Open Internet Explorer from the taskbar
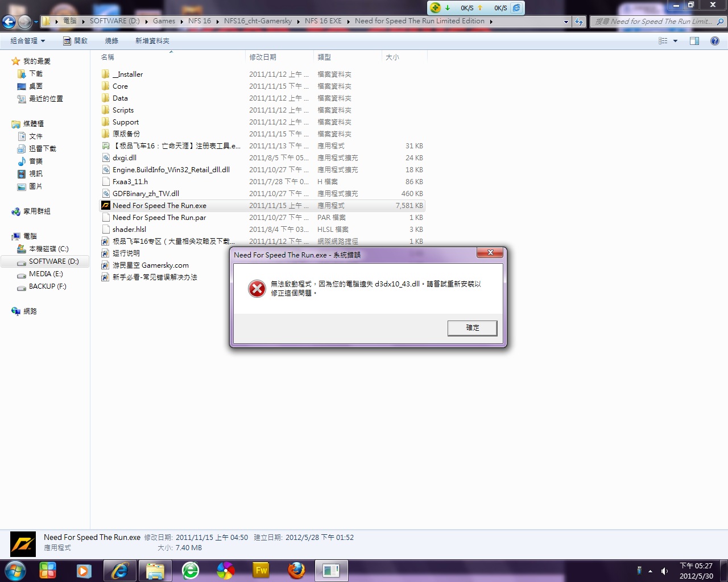Image resolution: width=728 pixels, height=582 pixels. click(x=119, y=571)
